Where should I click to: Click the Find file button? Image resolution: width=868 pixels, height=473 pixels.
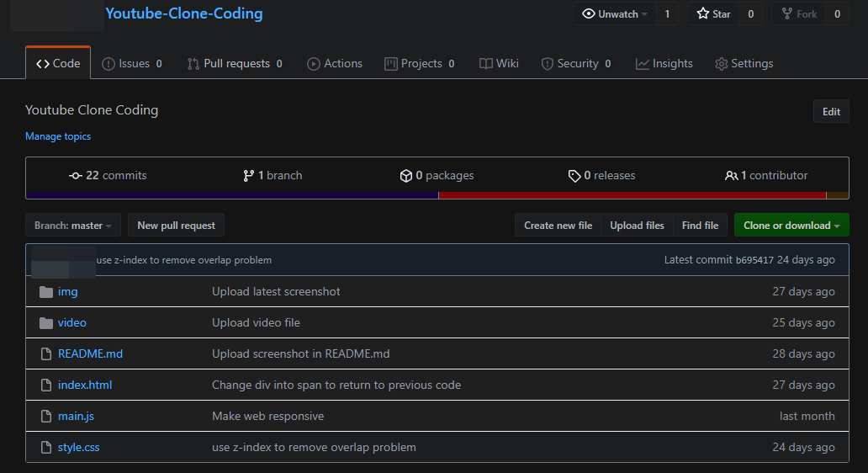pyautogui.click(x=700, y=226)
